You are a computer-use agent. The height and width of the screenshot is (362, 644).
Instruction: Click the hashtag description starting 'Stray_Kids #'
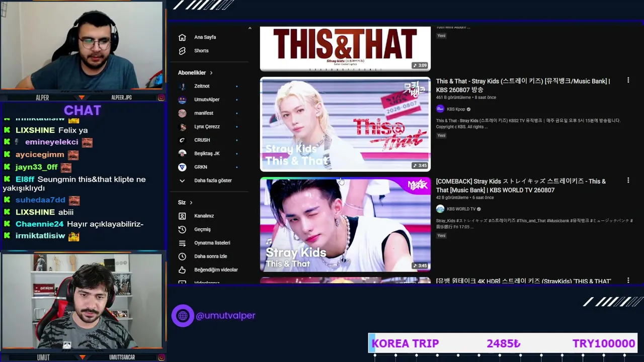click(x=534, y=224)
